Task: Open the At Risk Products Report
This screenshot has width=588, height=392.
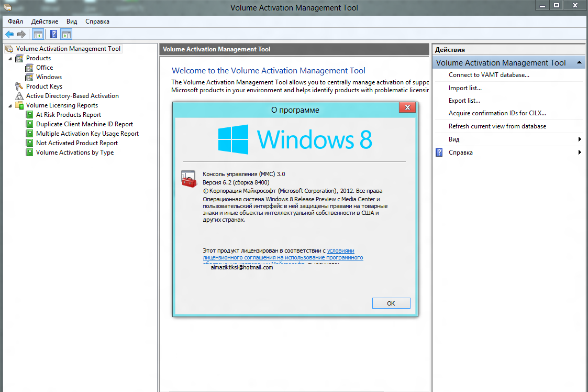Action: coord(68,115)
